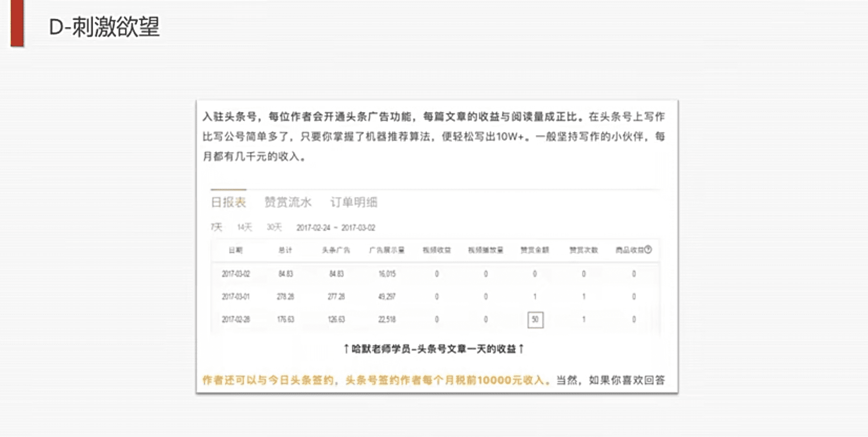Click the help icon beside 商品收益

(648, 249)
